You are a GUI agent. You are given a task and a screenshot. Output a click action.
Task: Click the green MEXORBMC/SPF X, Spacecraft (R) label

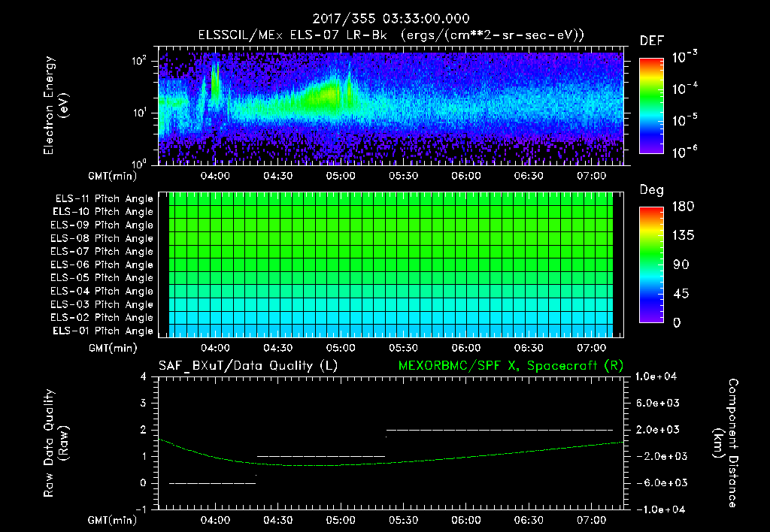511,366
